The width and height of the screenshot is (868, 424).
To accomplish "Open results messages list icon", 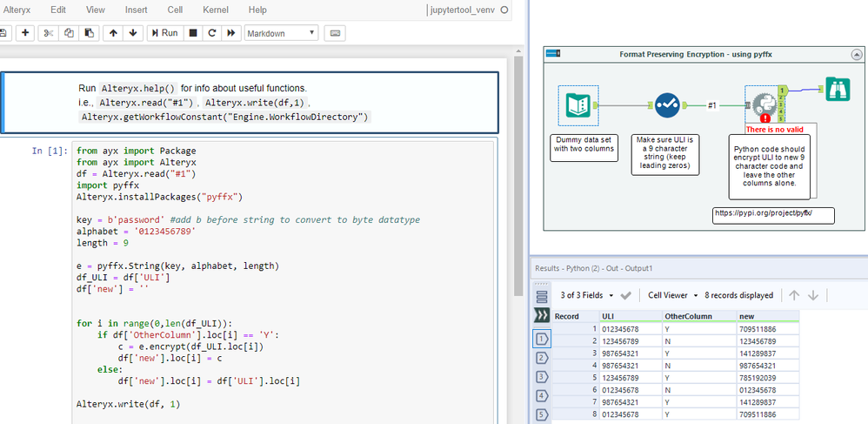I will click(x=542, y=296).
